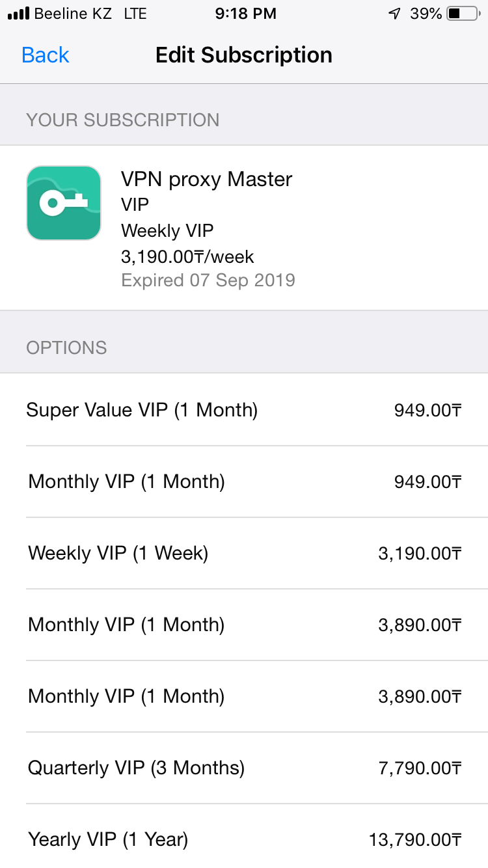The image size is (488, 868).
Task: Tap the 9:18 PM clock in status bar
Action: [x=245, y=12]
